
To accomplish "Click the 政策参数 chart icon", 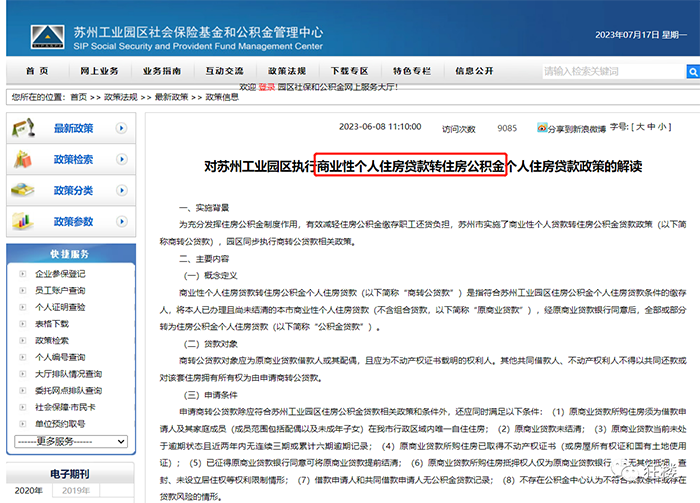I will click(22, 221).
